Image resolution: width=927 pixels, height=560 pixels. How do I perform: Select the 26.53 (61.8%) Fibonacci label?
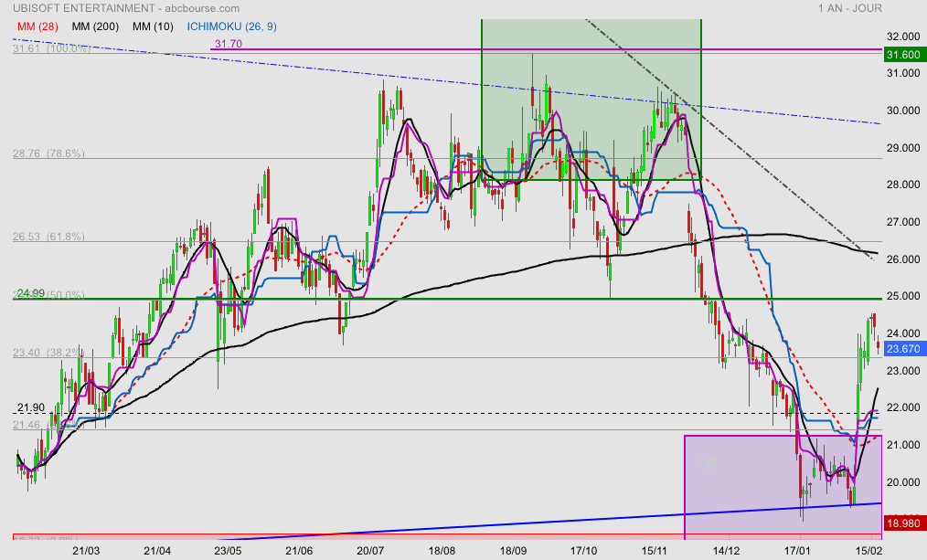point(48,237)
